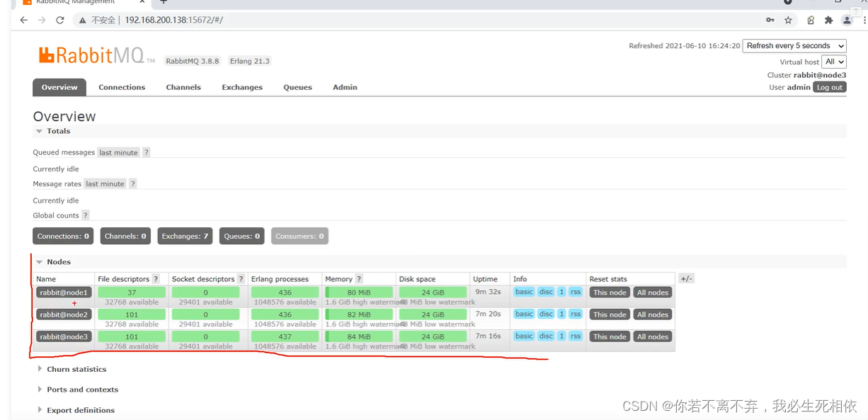Click the rss badge in rabbit@node3 row
Viewport: 868px width, 420px height.
tap(576, 336)
